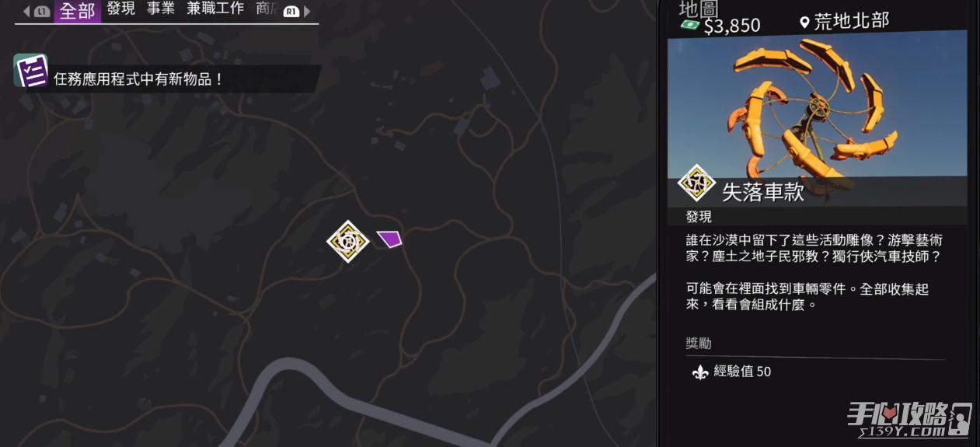Click the orange car-door sculpture preview image

coord(818,109)
